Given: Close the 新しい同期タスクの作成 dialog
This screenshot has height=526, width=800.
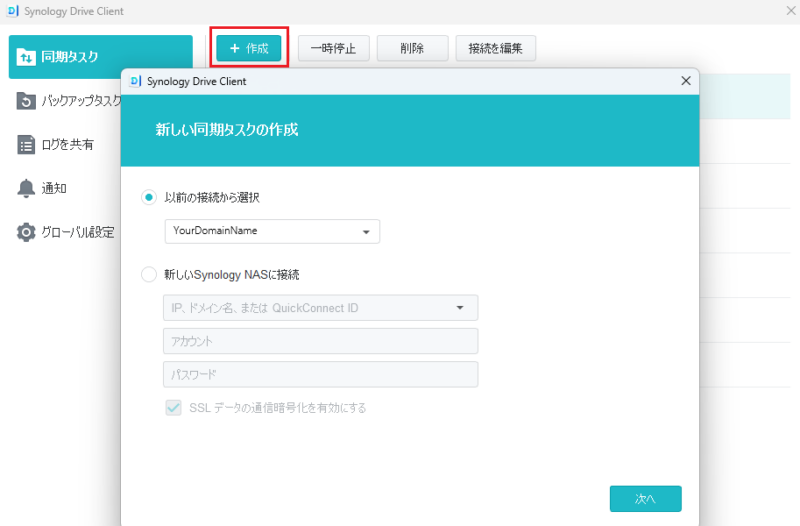Looking at the screenshot, I should pos(686,81).
